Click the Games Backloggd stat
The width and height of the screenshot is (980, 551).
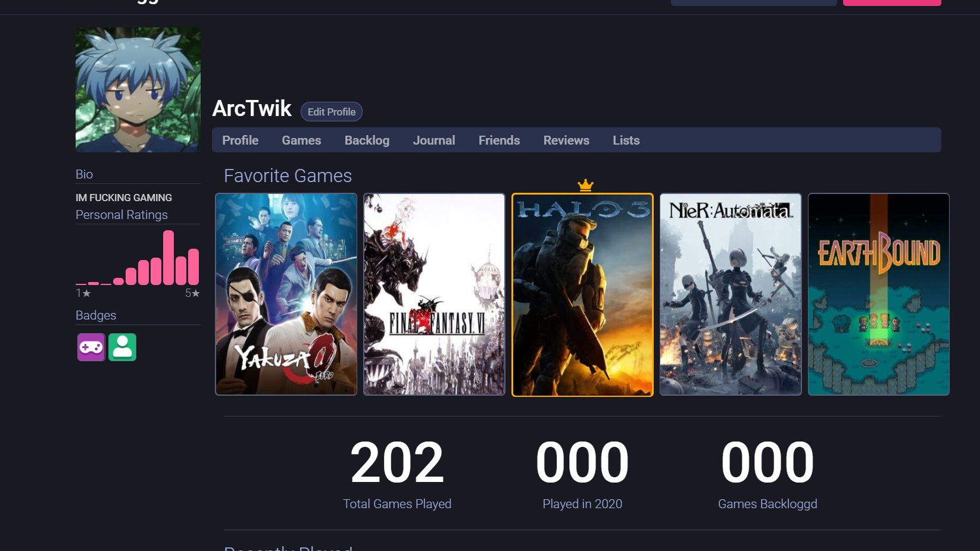[x=767, y=474]
